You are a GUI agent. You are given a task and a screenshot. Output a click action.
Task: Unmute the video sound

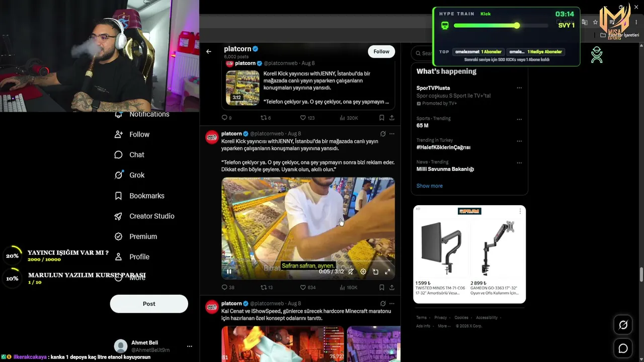tap(351, 271)
